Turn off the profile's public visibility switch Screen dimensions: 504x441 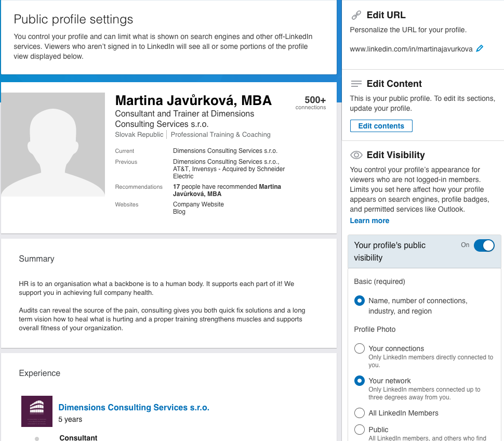pyautogui.click(x=484, y=245)
